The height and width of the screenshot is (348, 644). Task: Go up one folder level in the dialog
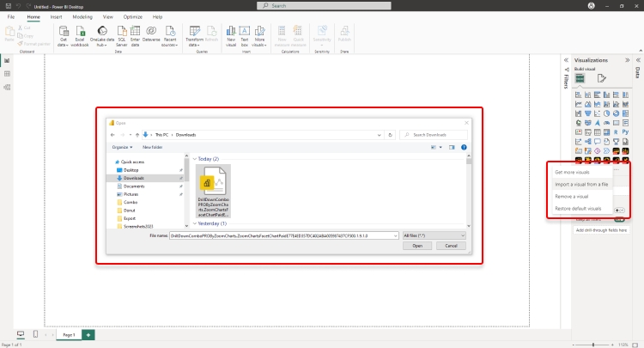pos(137,135)
